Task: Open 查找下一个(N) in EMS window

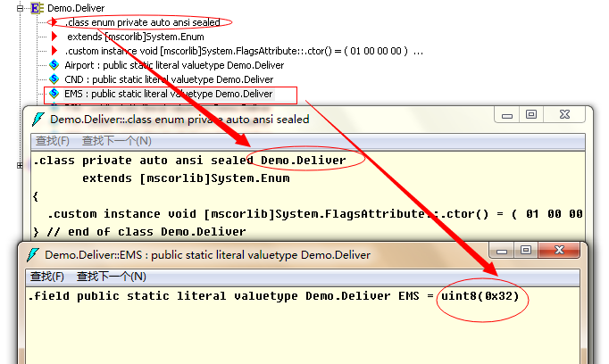Action: point(112,277)
